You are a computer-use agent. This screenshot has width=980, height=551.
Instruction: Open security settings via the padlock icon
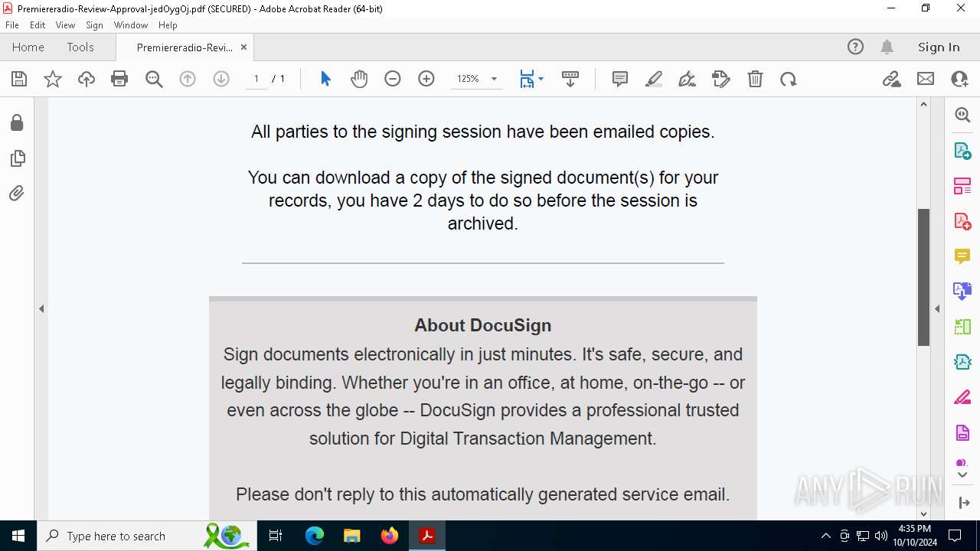pos(17,122)
